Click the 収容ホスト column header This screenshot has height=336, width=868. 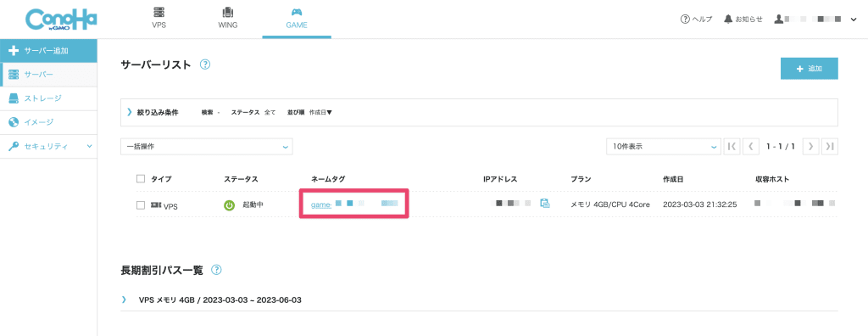[771, 179]
